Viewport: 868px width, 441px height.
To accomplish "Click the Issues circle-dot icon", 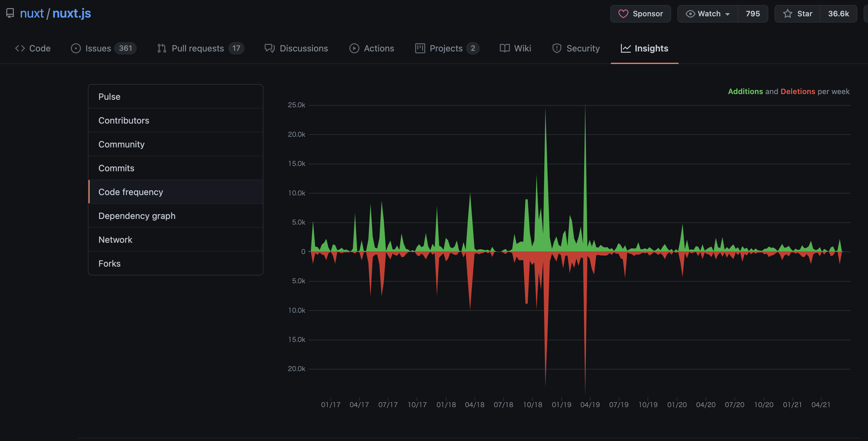I will (76, 48).
